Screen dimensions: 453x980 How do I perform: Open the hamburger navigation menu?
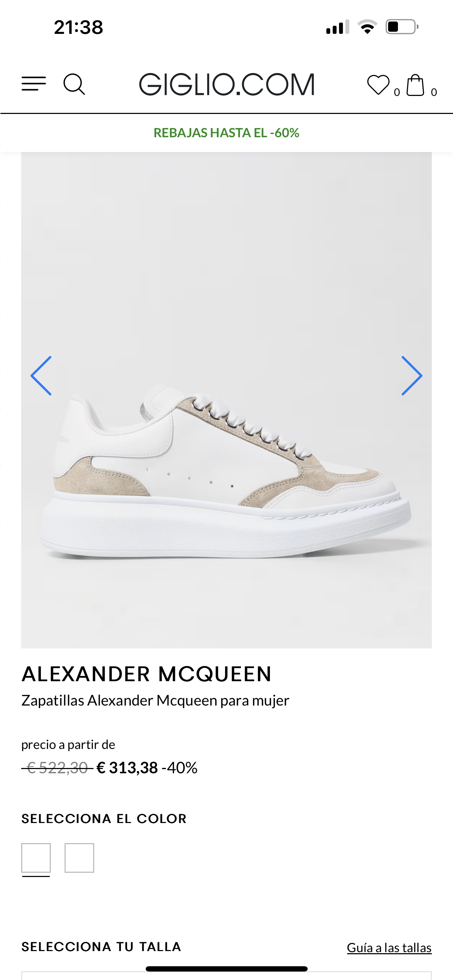coord(34,84)
